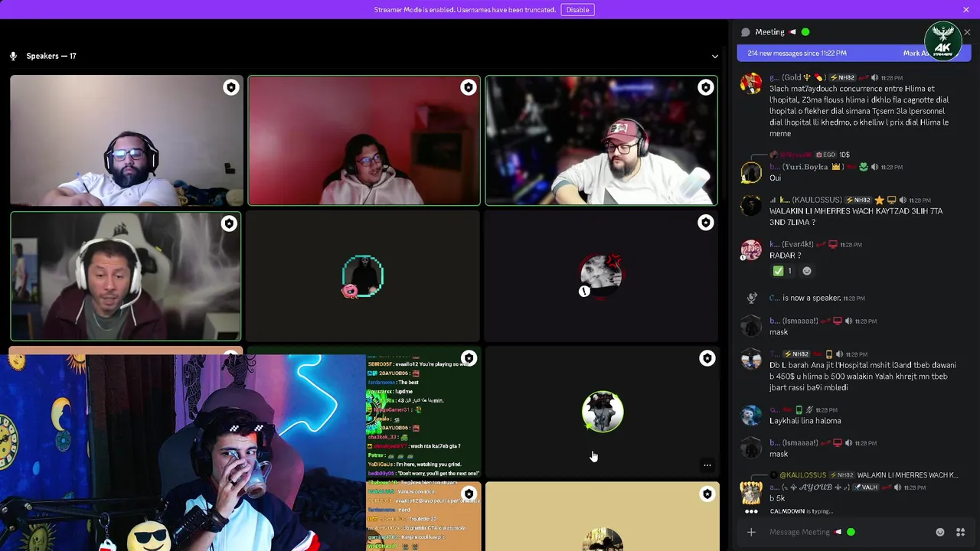
Task: Click the moderator badge on the white-headphones webcam tile
Action: click(229, 223)
